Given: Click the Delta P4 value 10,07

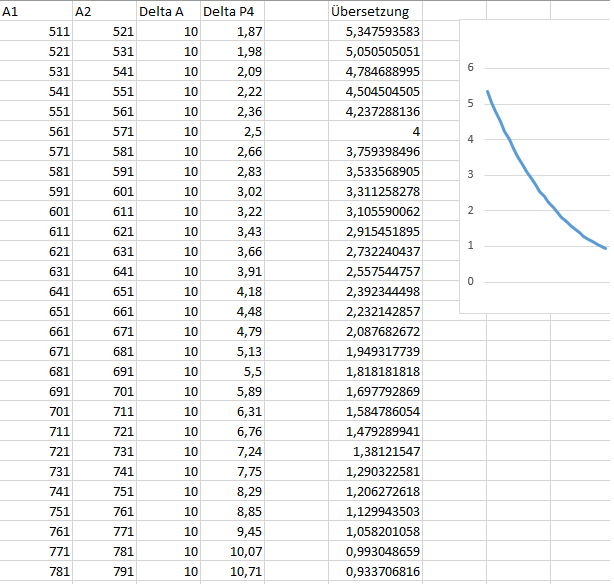Looking at the screenshot, I should point(233,551).
